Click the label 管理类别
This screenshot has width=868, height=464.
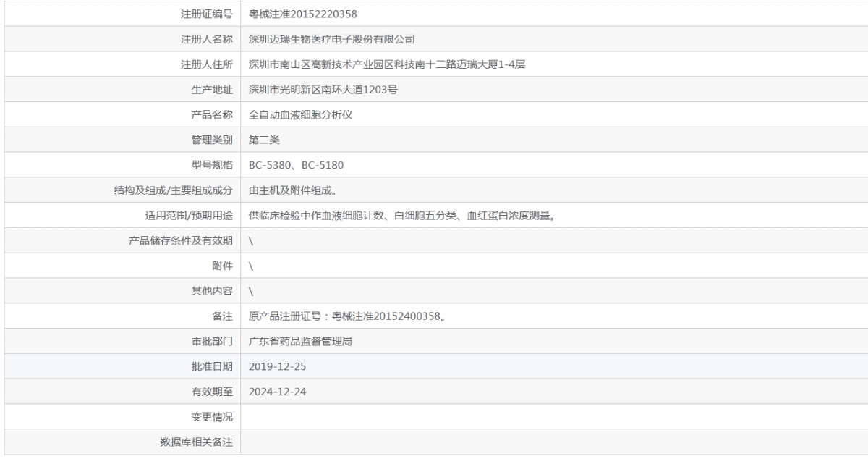coord(212,140)
